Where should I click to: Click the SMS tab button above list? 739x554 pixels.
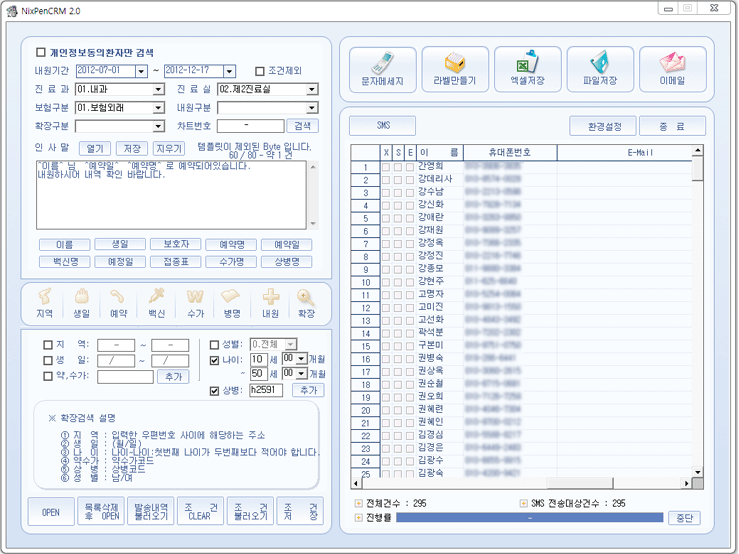click(x=382, y=126)
